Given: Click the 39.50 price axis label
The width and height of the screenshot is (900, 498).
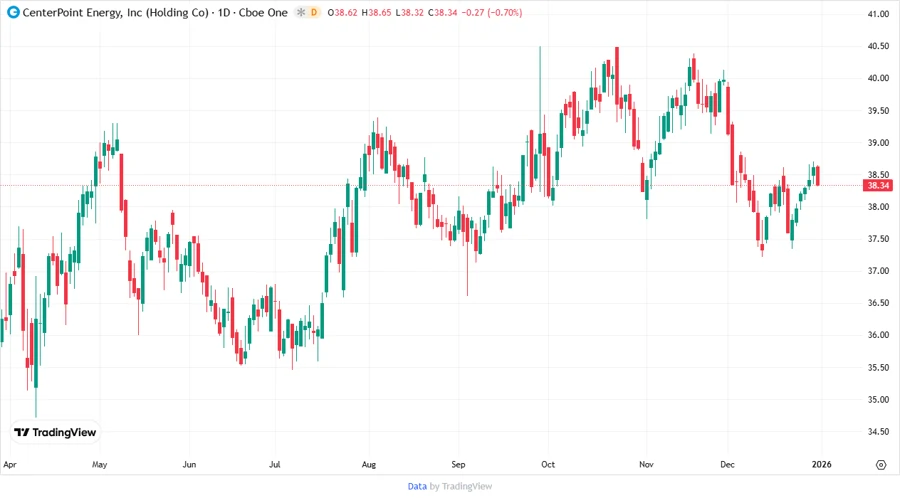Looking at the screenshot, I should coord(878,111).
